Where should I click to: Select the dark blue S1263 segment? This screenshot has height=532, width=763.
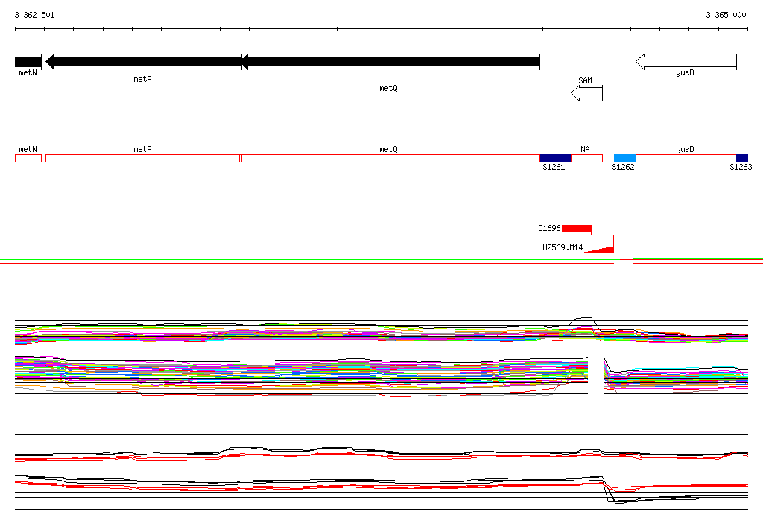click(742, 158)
